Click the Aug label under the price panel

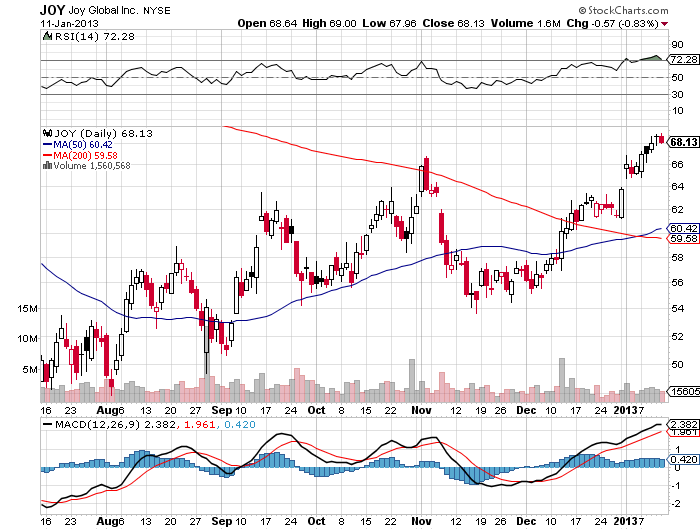click(x=106, y=410)
